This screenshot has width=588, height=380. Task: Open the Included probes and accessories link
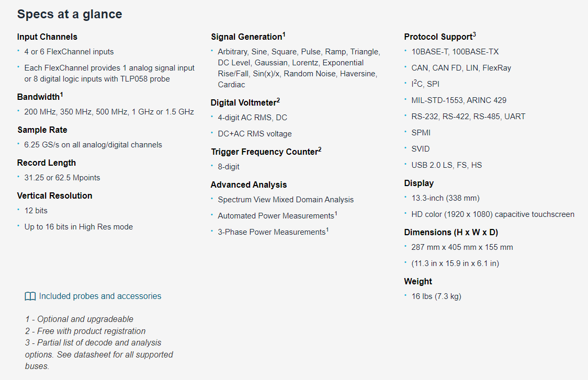point(100,296)
